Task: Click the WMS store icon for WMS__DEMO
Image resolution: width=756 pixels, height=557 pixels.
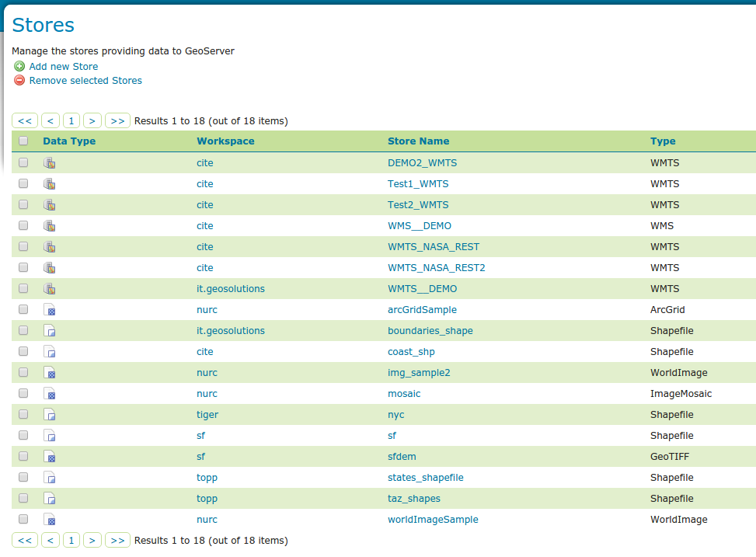Action: pyautogui.click(x=49, y=225)
